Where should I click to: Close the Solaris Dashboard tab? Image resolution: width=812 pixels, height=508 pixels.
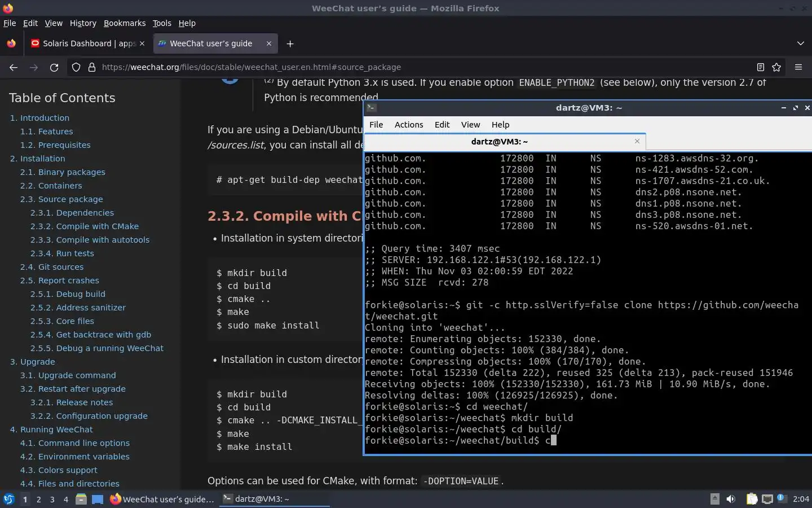[x=142, y=43]
